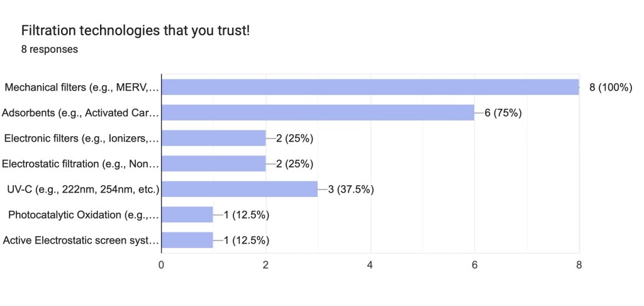The width and height of the screenshot is (644, 306).
Task: Click the Mechanical filters bar
Action: [x=370, y=87]
